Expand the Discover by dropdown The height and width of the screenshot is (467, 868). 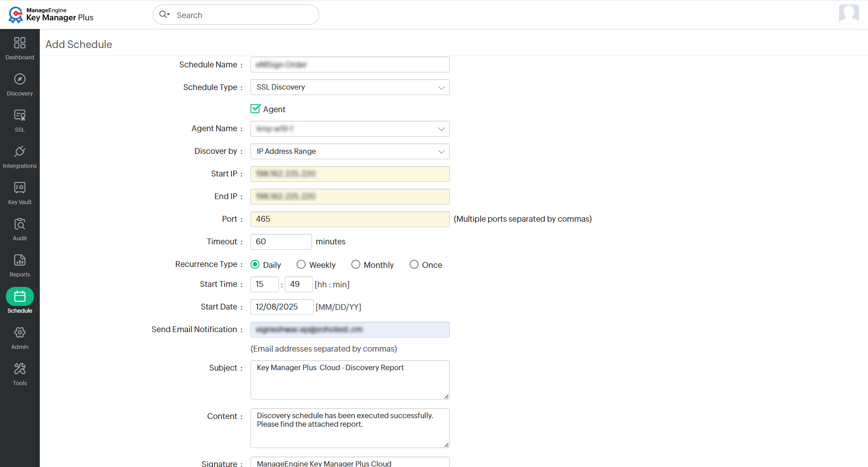pyautogui.click(x=350, y=152)
